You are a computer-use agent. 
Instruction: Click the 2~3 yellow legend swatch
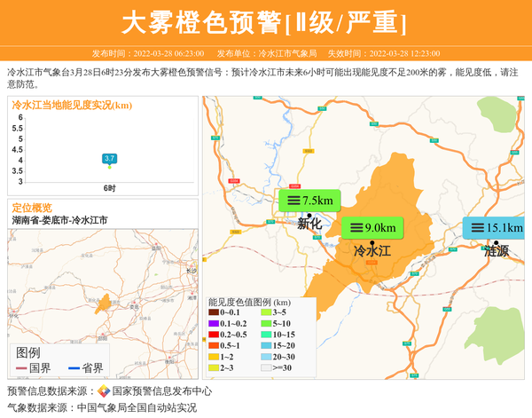pos(214,367)
